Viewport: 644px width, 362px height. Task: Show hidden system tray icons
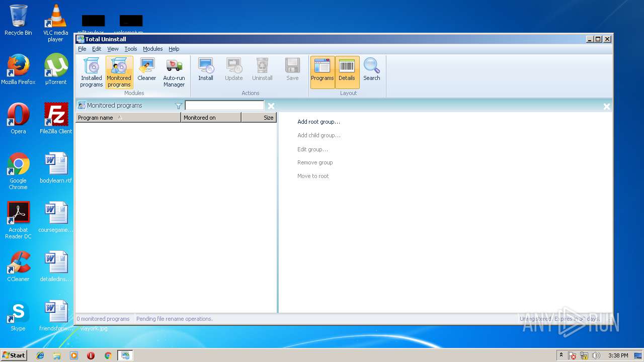561,355
